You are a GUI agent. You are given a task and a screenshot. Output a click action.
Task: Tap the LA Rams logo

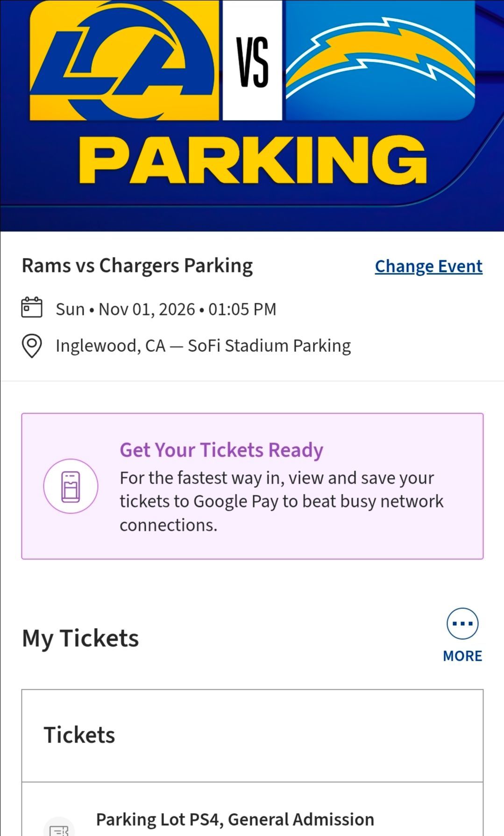point(124,60)
